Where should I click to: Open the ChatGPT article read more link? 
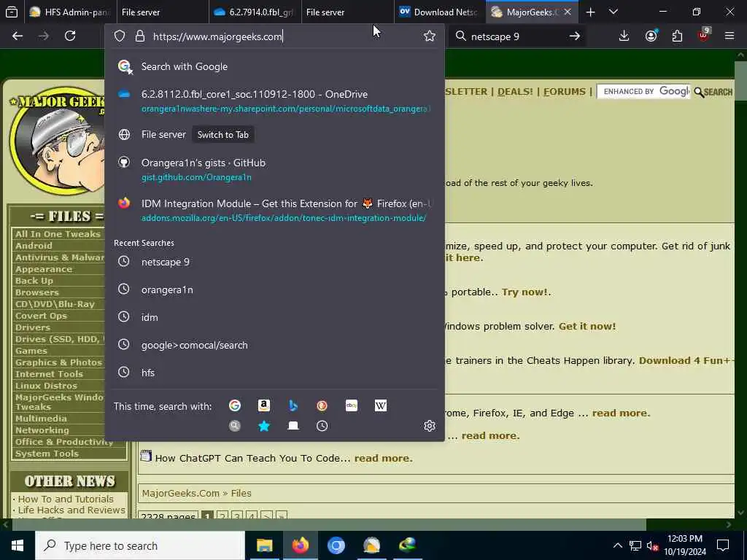pos(383,458)
